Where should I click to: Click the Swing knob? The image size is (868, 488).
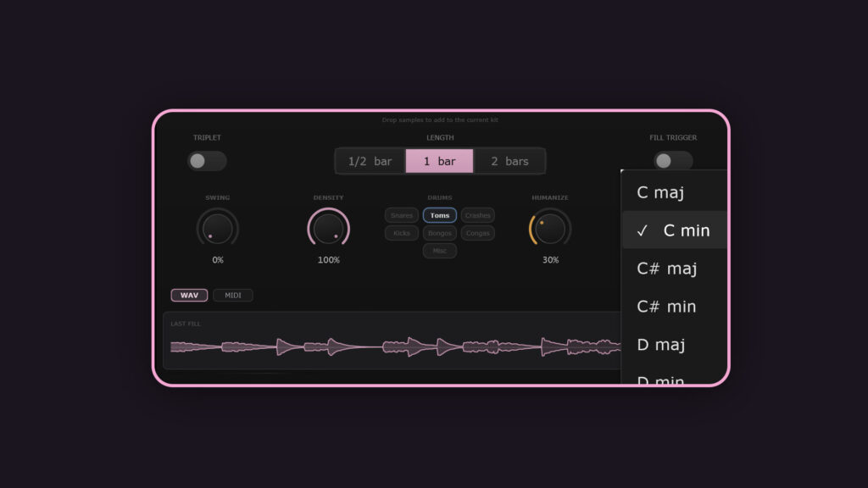217,229
